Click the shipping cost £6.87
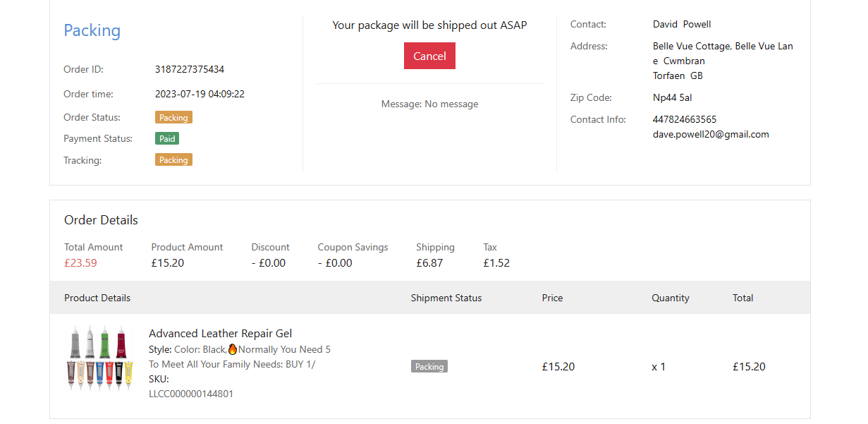Viewport: 868px width, 424px height. click(429, 263)
